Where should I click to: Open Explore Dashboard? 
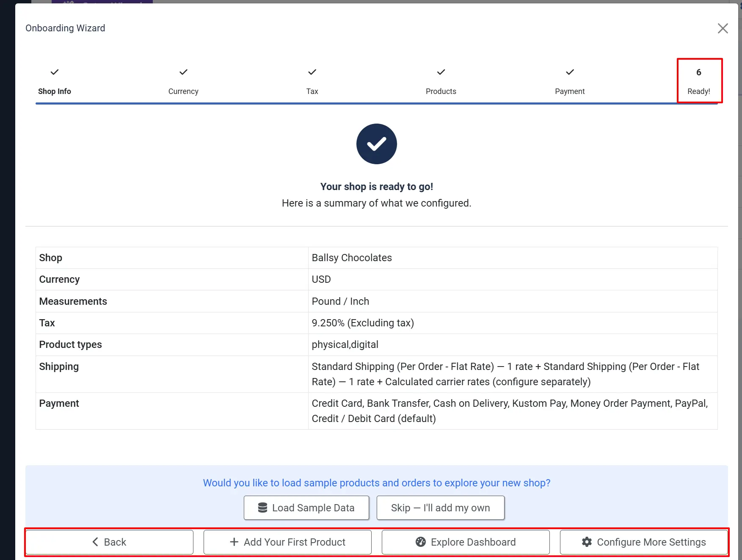[466, 542]
